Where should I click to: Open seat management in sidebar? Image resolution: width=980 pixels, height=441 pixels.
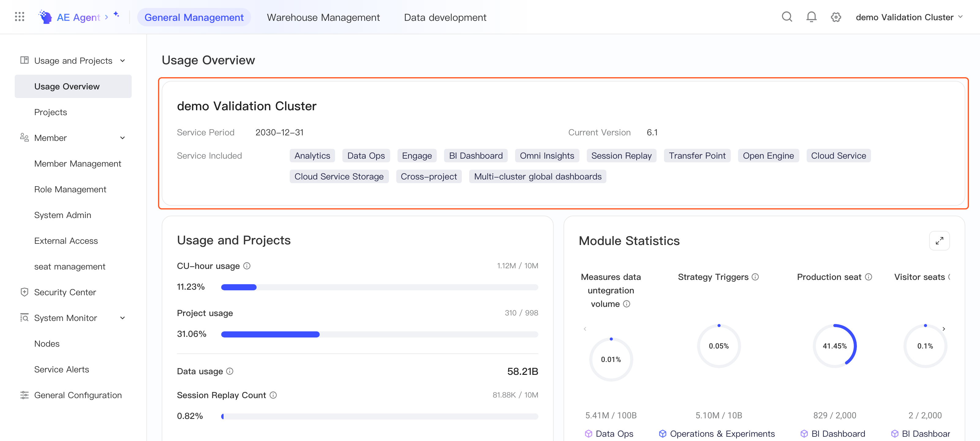[70, 266]
